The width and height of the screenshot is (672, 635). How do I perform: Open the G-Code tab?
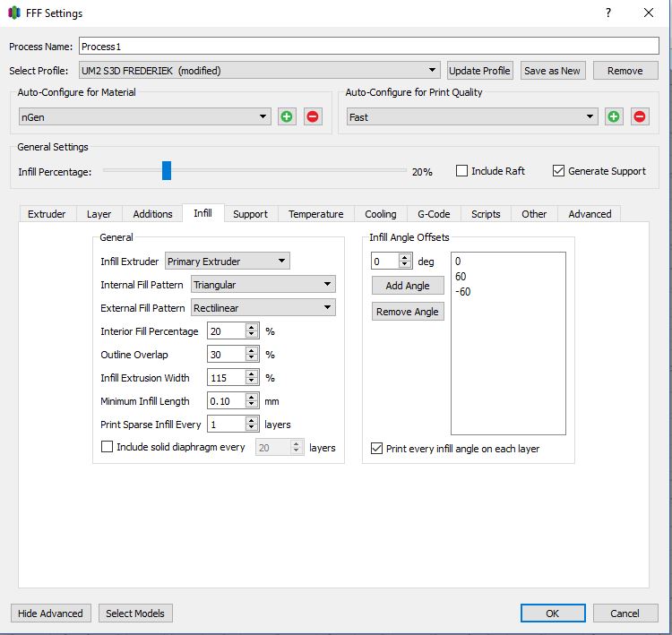(433, 214)
